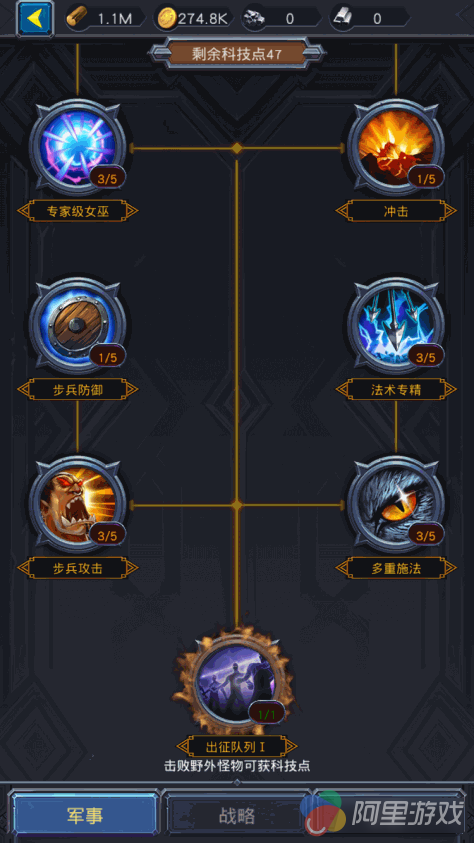
Task: Click the 冲击 skill name label
Action: click(396, 211)
